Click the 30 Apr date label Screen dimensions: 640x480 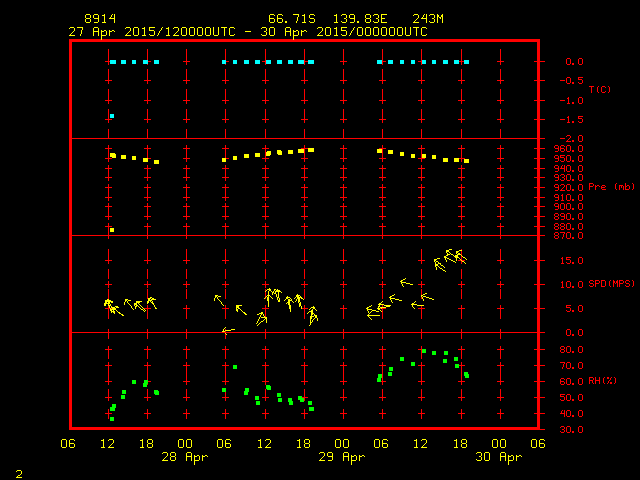pyautogui.click(x=498, y=457)
